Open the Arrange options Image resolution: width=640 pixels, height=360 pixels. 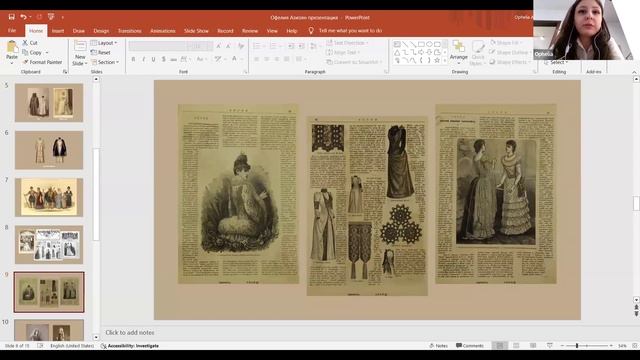pyautogui.click(x=459, y=52)
